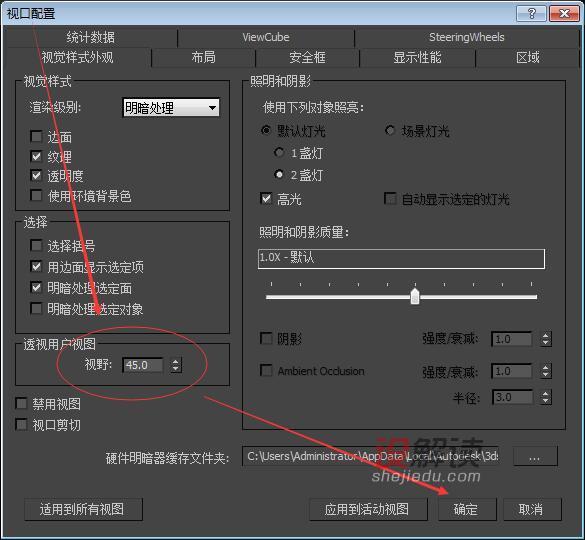Enable the 选择括号 checkbox
This screenshot has width=585, height=540.
(36, 246)
